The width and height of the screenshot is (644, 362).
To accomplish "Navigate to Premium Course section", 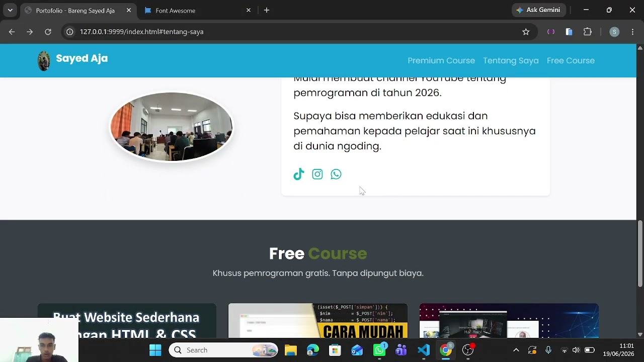I will point(441,60).
